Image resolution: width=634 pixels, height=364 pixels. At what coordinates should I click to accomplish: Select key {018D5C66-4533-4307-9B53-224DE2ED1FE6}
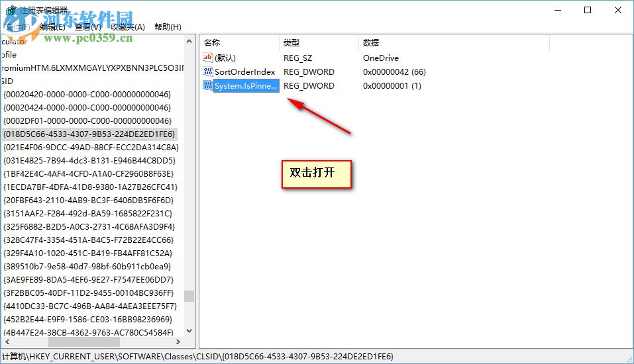point(89,134)
